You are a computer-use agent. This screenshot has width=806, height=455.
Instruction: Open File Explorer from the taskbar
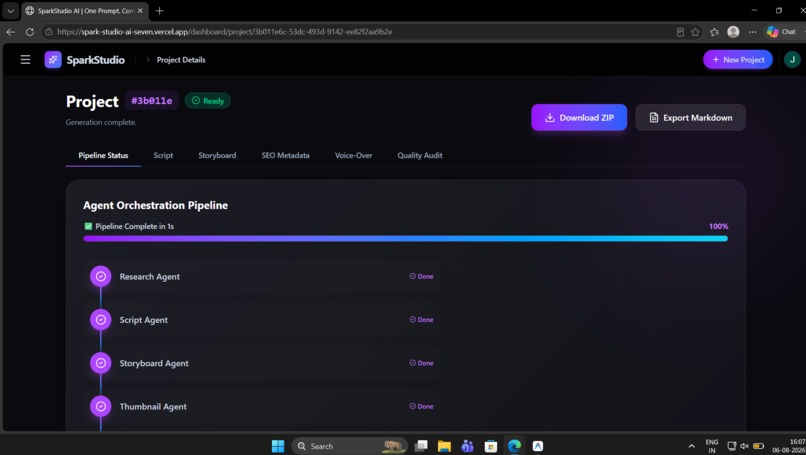[x=444, y=446]
